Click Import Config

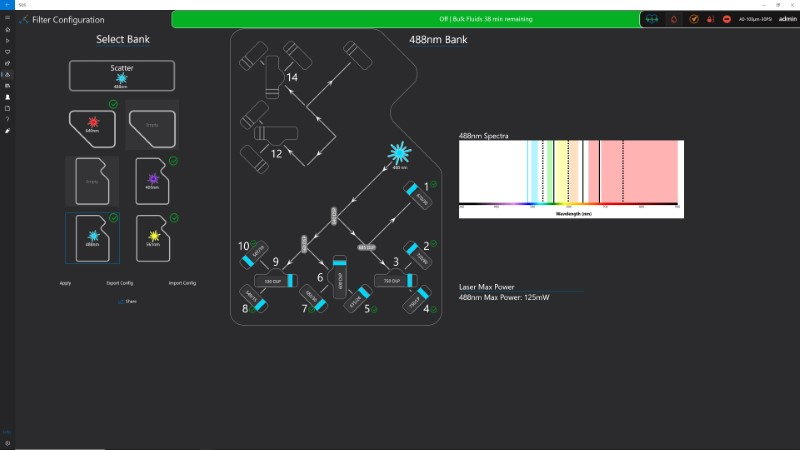[182, 283]
